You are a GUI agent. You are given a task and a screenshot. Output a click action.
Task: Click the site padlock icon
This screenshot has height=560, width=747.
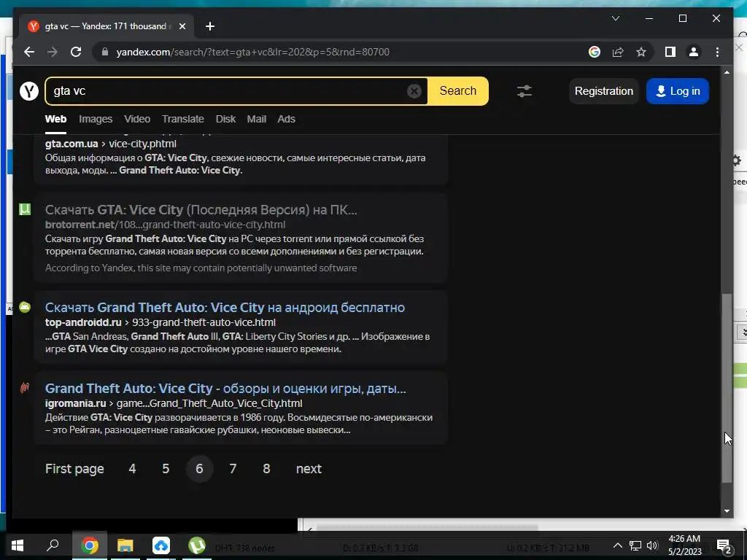(105, 52)
